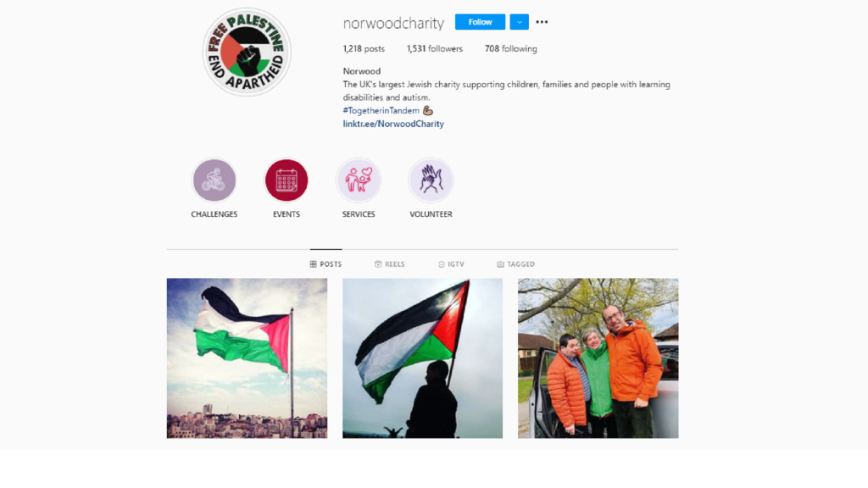Open the Free Palestine profile picture
This screenshot has width=868, height=488.
coord(247,52)
